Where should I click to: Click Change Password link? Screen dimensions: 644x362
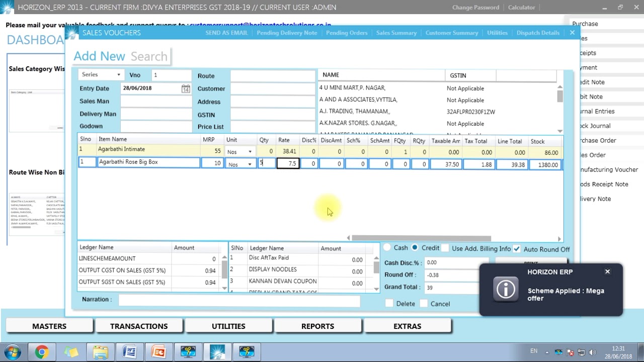click(x=475, y=8)
